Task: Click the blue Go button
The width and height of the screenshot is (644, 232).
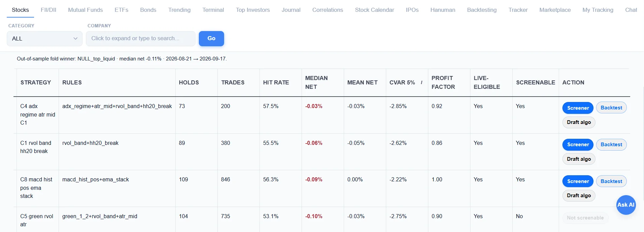Action: point(211,38)
